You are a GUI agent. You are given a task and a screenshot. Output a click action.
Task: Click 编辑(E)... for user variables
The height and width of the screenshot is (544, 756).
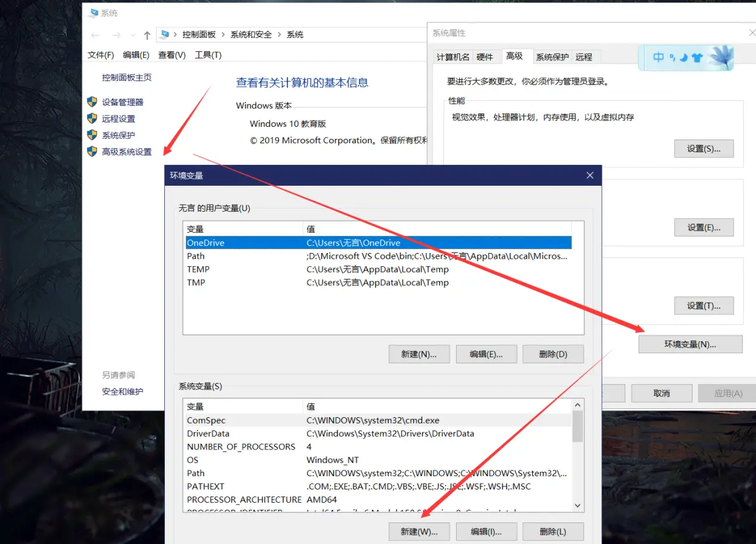[x=486, y=354]
